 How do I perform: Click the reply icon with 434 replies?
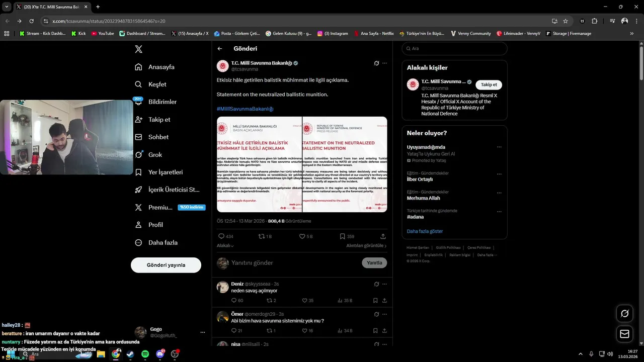pyautogui.click(x=221, y=236)
